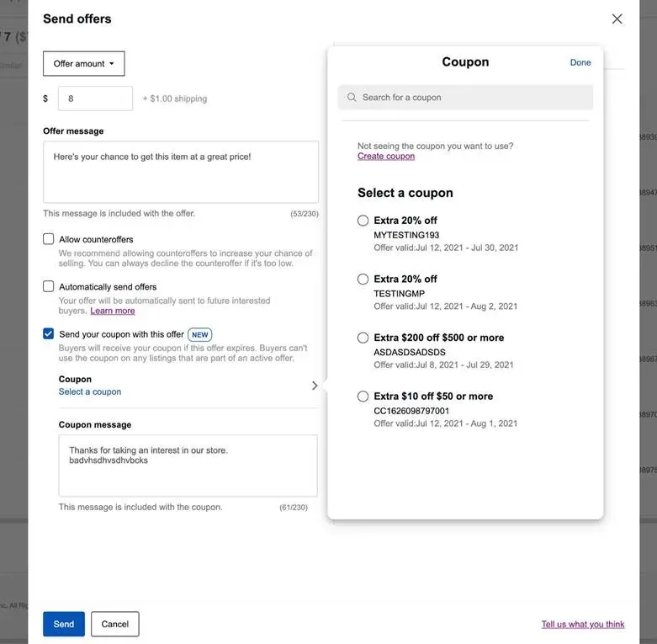The image size is (657, 644).
Task: Click the Learn more link
Action: [113, 311]
